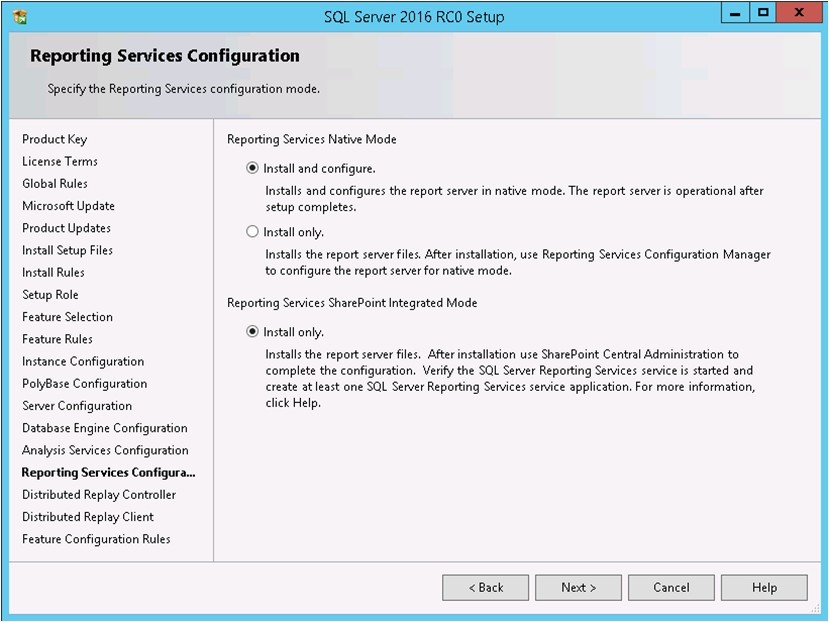Viewport: 829px width, 622px height.
Task: Select Database Engine Configuration step
Action: click(x=105, y=428)
